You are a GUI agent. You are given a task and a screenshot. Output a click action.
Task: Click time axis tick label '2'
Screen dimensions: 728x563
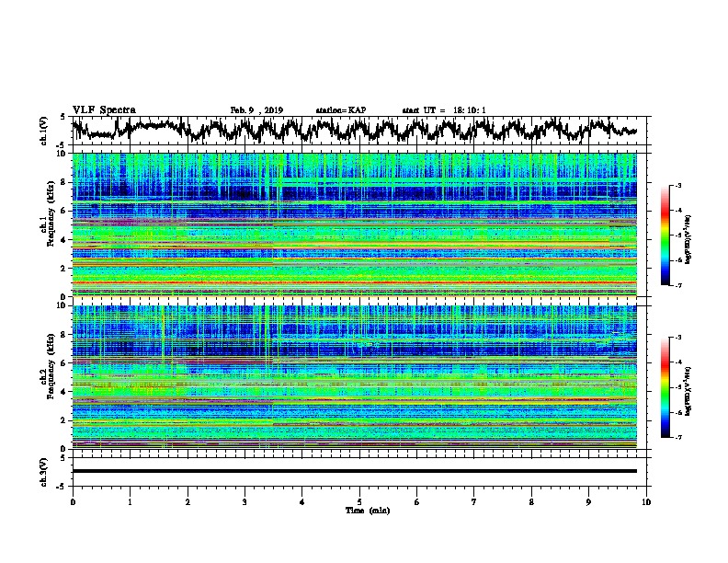[188, 502]
